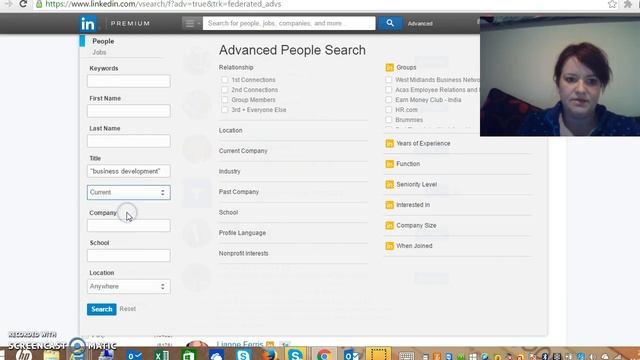Open the on-screen keyboard tray icon
Image resolution: width=640 pixels, height=360 pixels.
pyautogui.click(x=406, y=356)
